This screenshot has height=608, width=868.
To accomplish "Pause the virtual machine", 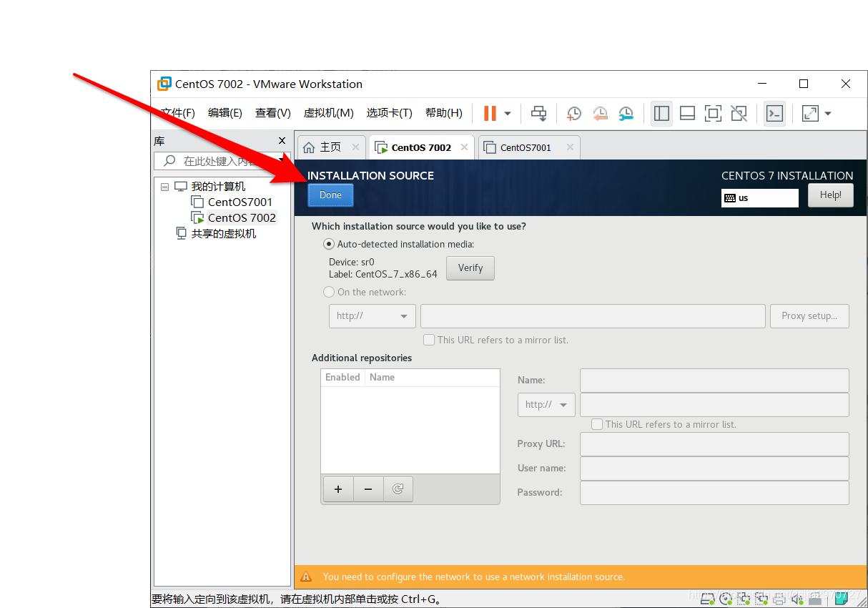I will coord(490,113).
